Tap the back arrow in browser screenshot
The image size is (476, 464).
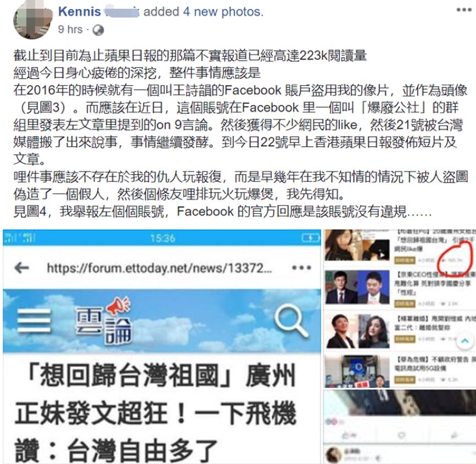(x=21, y=268)
